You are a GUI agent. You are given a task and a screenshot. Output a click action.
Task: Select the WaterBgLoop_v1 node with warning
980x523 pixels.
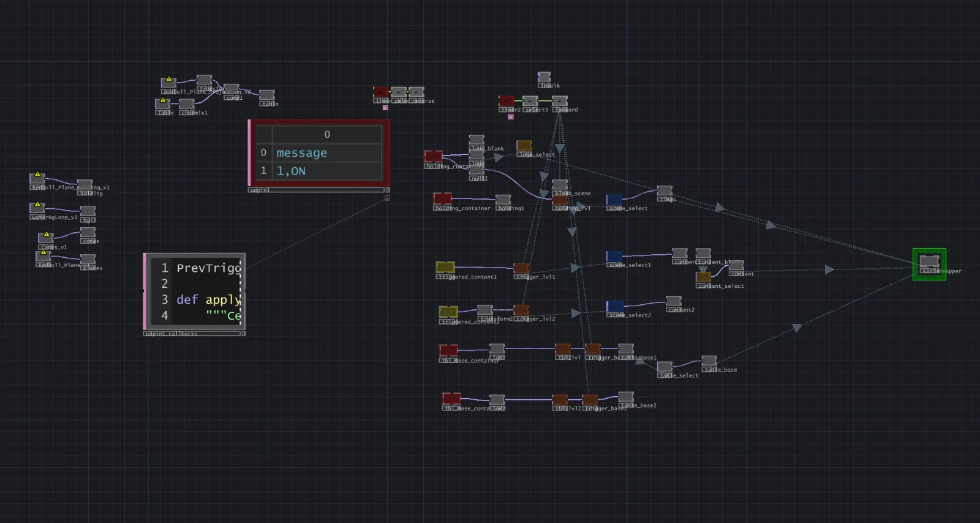(x=37, y=209)
